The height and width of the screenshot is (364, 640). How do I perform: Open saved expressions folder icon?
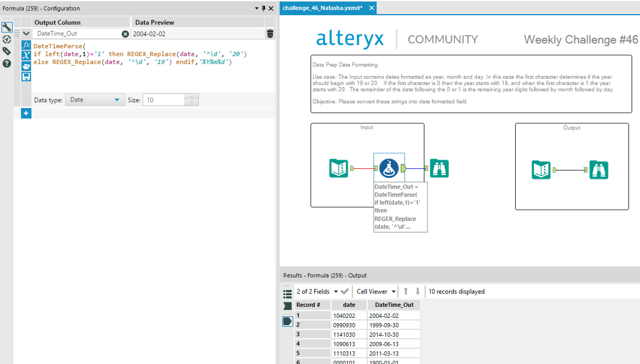(x=26, y=66)
